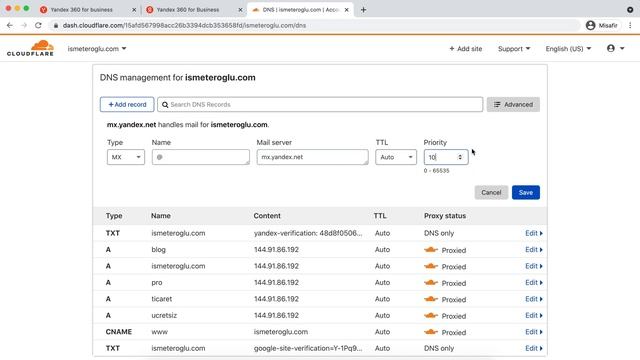Edit the ucretsiz A record
This screenshot has width=640, height=360.
click(x=533, y=315)
